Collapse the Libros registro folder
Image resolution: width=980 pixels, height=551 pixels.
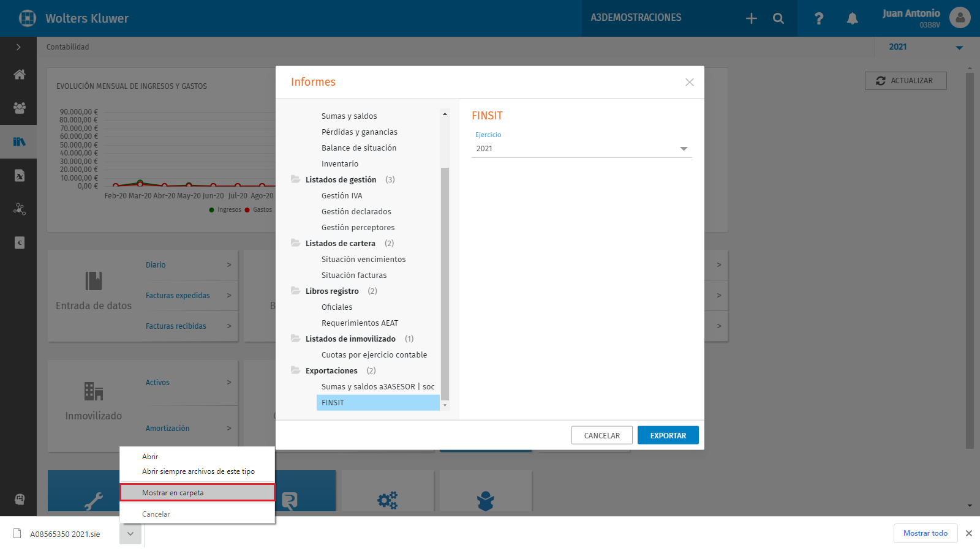click(295, 291)
